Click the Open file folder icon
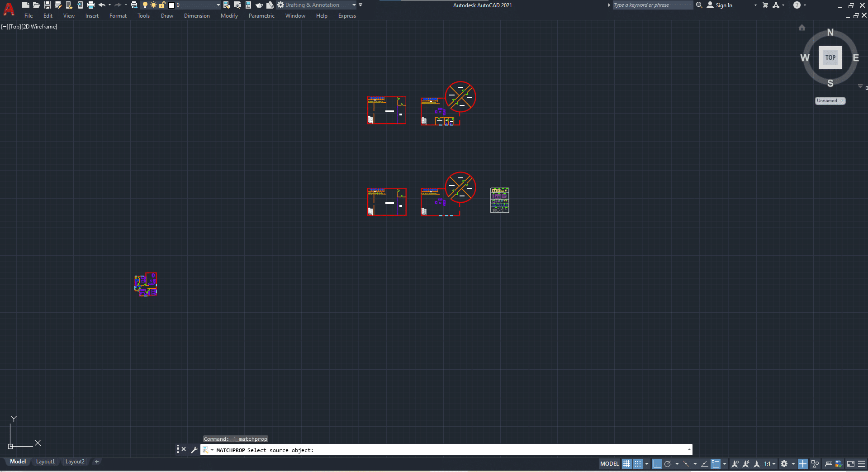 [x=37, y=5]
